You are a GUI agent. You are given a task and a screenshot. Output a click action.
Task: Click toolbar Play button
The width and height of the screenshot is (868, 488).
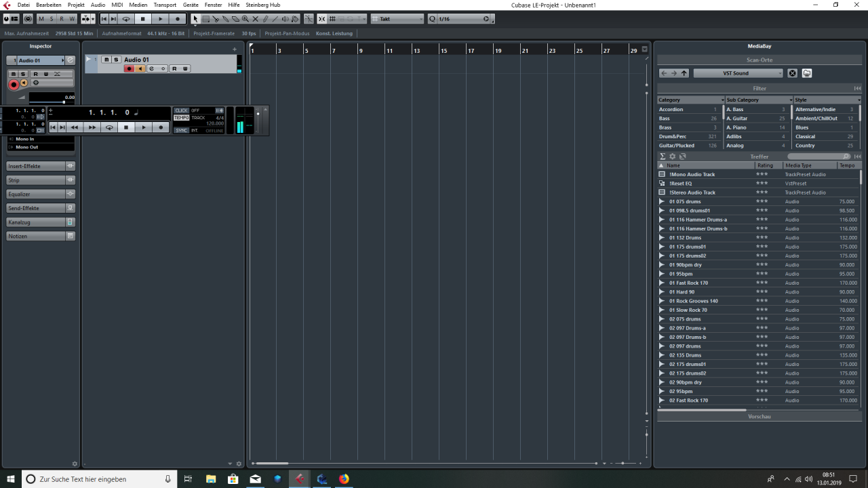pyautogui.click(x=160, y=19)
